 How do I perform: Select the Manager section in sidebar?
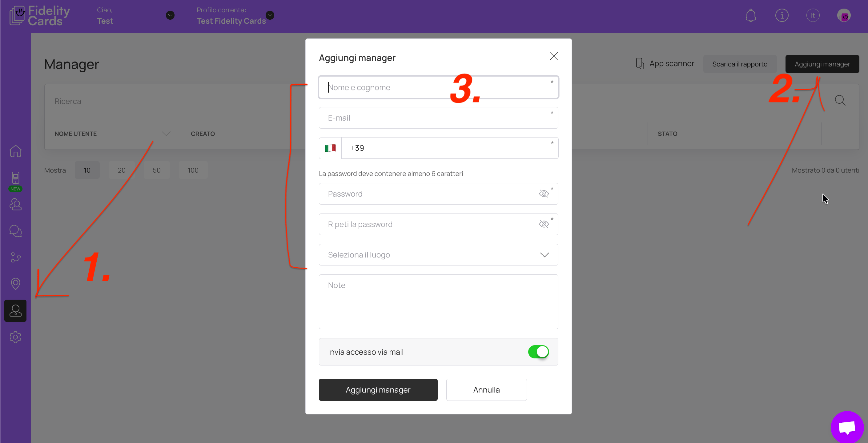point(15,311)
